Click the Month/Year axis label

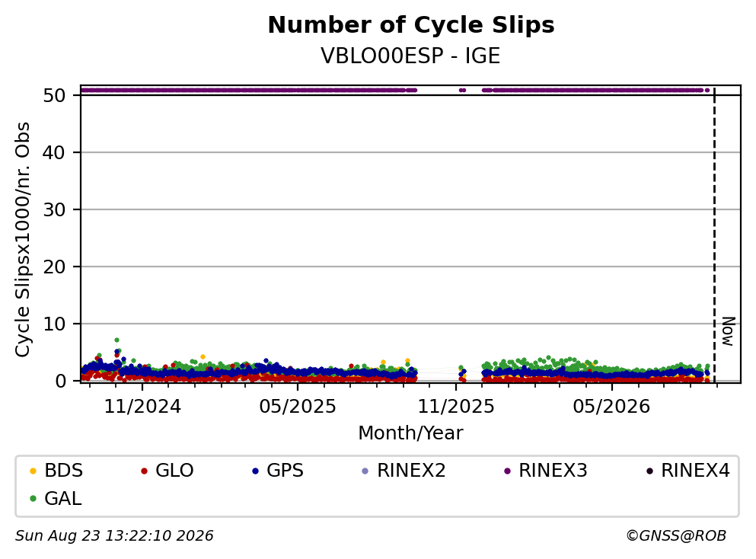click(x=410, y=433)
